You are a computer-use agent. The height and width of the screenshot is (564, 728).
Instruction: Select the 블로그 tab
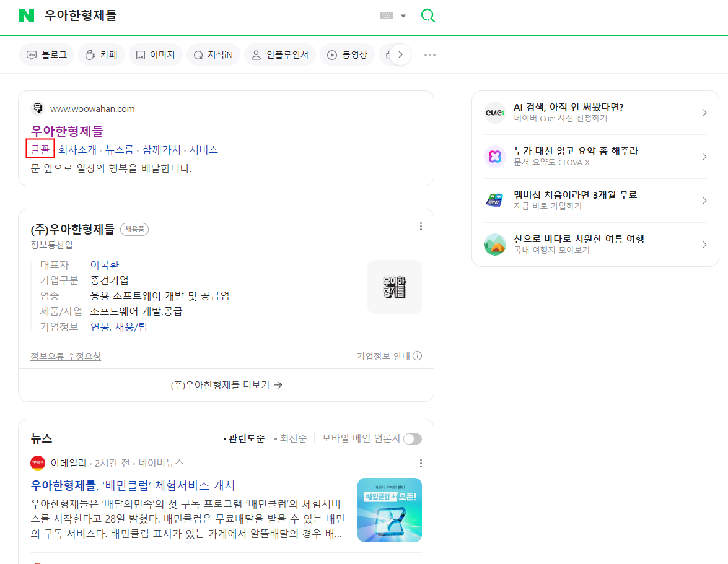[47, 54]
